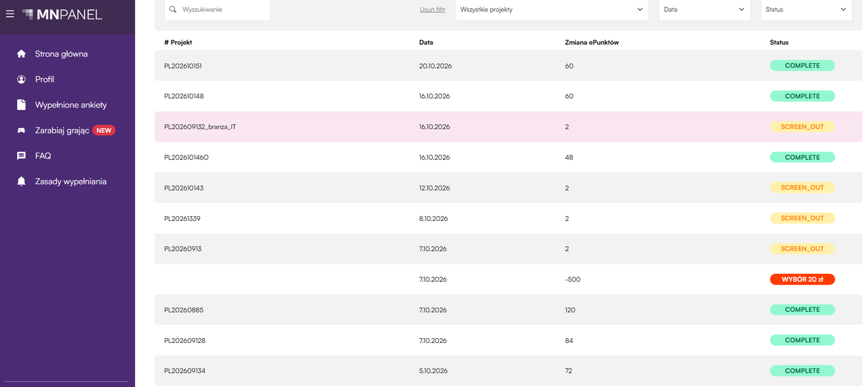Screen dimensions: 868x387
Task: Click the # Projekt column header
Action: pyautogui.click(x=178, y=42)
